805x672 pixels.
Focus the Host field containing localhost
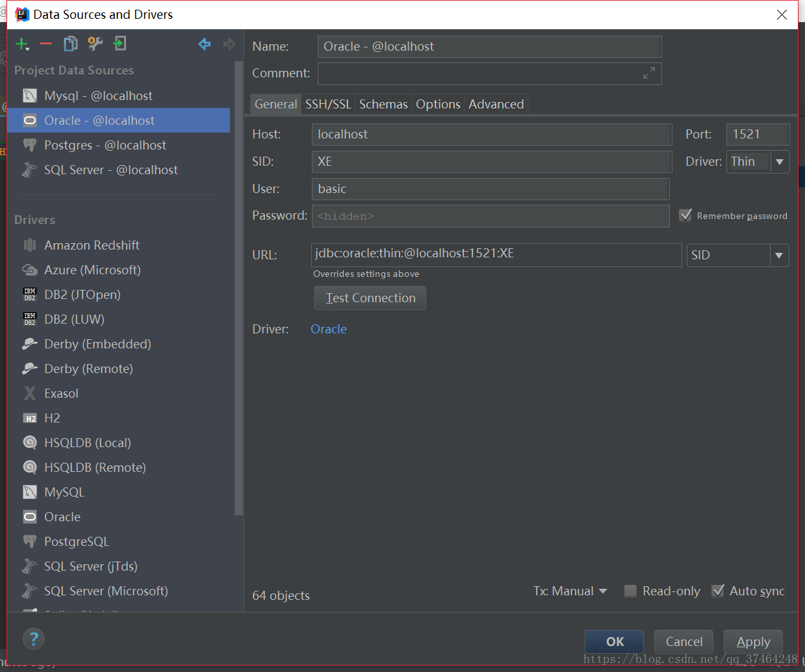pos(492,134)
